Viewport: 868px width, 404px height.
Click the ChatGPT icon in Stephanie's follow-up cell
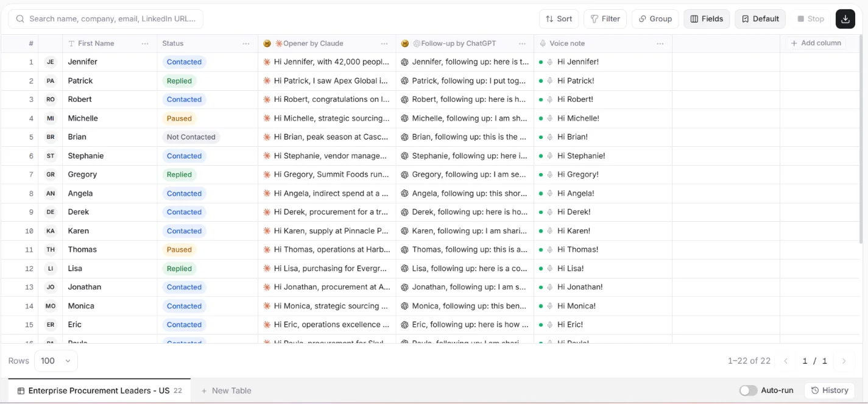click(x=404, y=156)
